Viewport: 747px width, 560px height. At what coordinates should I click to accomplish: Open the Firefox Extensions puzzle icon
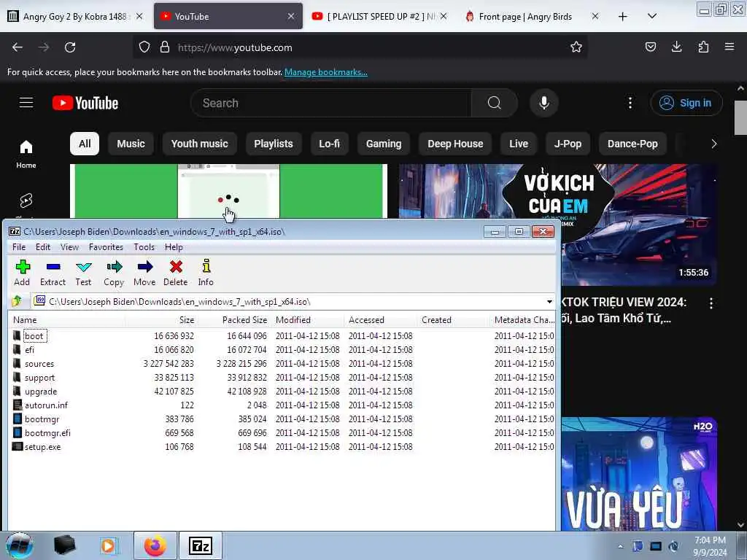pyautogui.click(x=703, y=47)
